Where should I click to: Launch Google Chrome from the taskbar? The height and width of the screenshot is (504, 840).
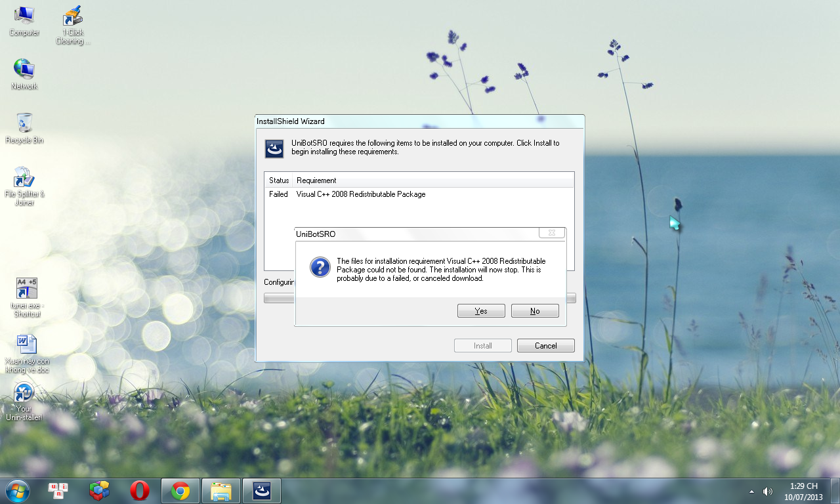[180, 490]
